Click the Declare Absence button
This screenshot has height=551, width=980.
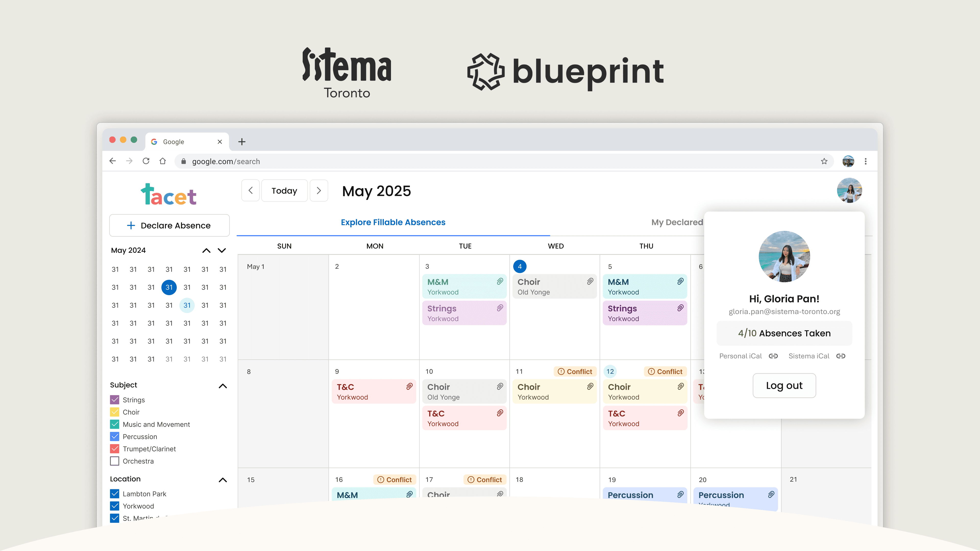coord(169,226)
